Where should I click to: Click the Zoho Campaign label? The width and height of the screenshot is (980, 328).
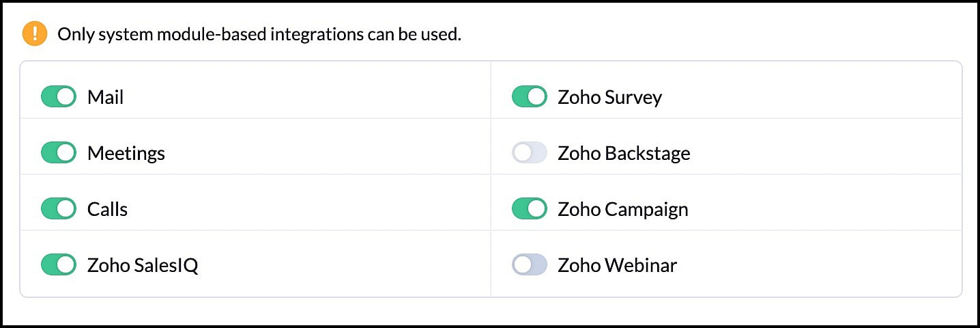tap(622, 209)
